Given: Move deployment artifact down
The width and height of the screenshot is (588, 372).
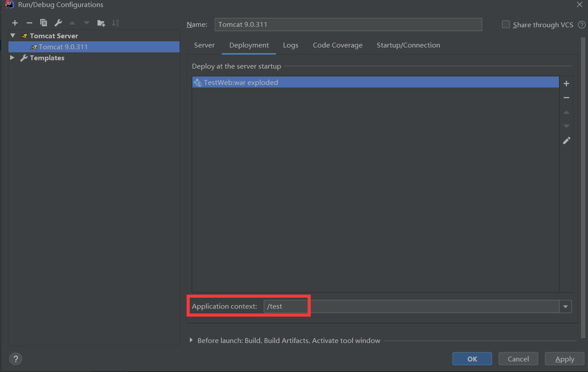Looking at the screenshot, I should (x=566, y=126).
